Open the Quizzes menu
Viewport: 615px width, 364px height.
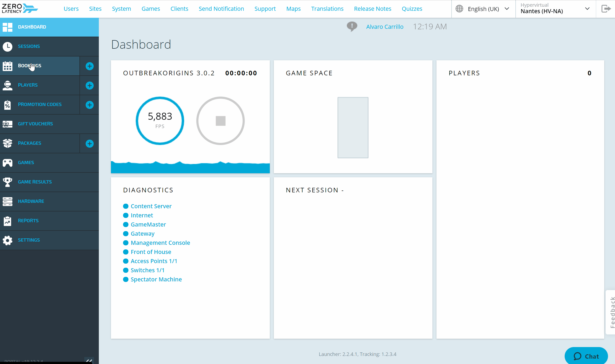412,9
